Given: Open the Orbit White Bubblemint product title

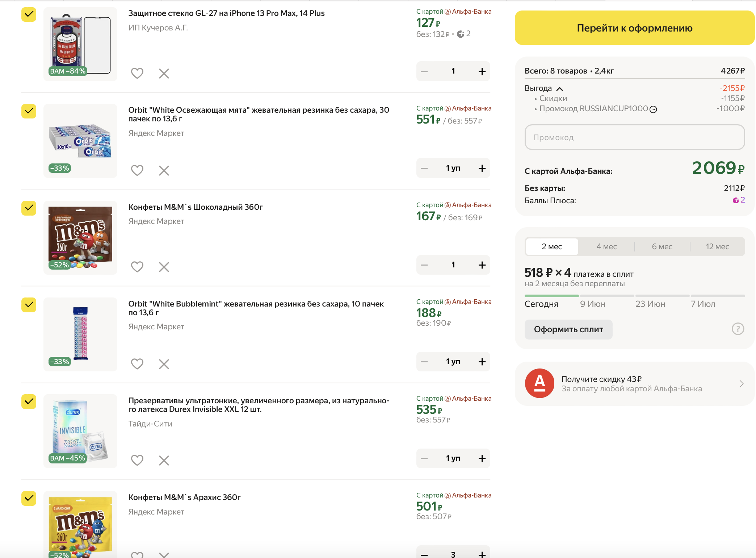Looking at the screenshot, I should click(x=256, y=308).
